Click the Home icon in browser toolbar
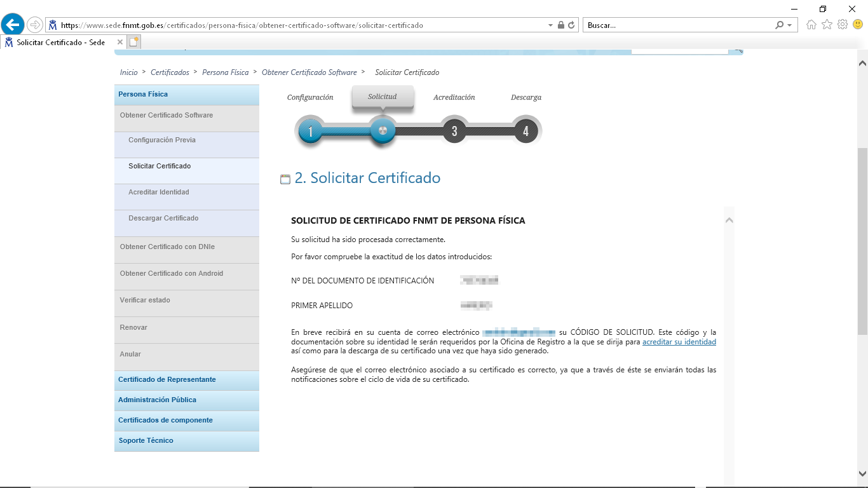Image resolution: width=868 pixels, height=488 pixels. [x=811, y=25]
